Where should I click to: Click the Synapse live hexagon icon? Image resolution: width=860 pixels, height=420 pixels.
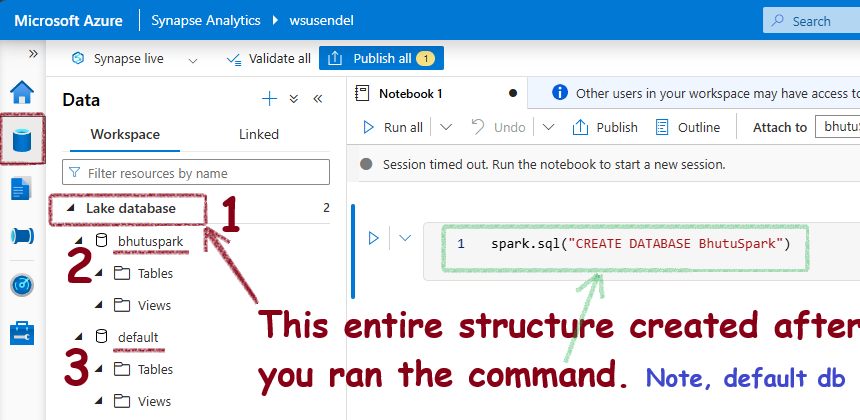coord(78,58)
